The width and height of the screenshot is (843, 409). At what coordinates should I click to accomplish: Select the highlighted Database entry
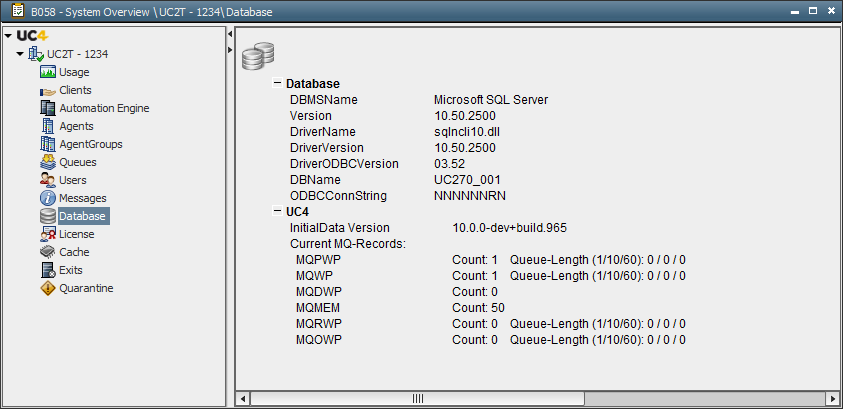(x=84, y=216)
